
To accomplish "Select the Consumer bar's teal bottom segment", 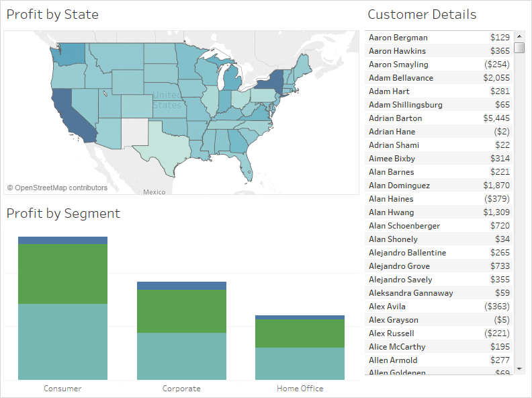I will coord(62,342).
